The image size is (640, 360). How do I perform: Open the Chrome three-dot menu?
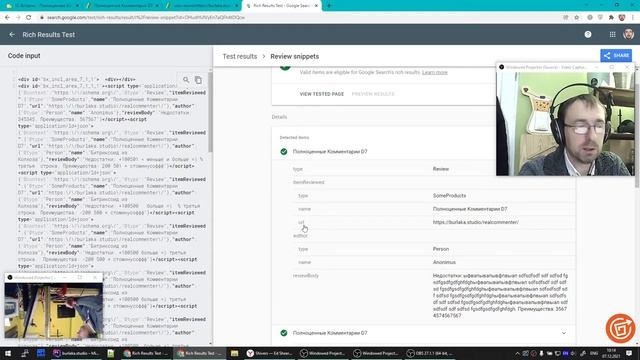pos(633,18)
